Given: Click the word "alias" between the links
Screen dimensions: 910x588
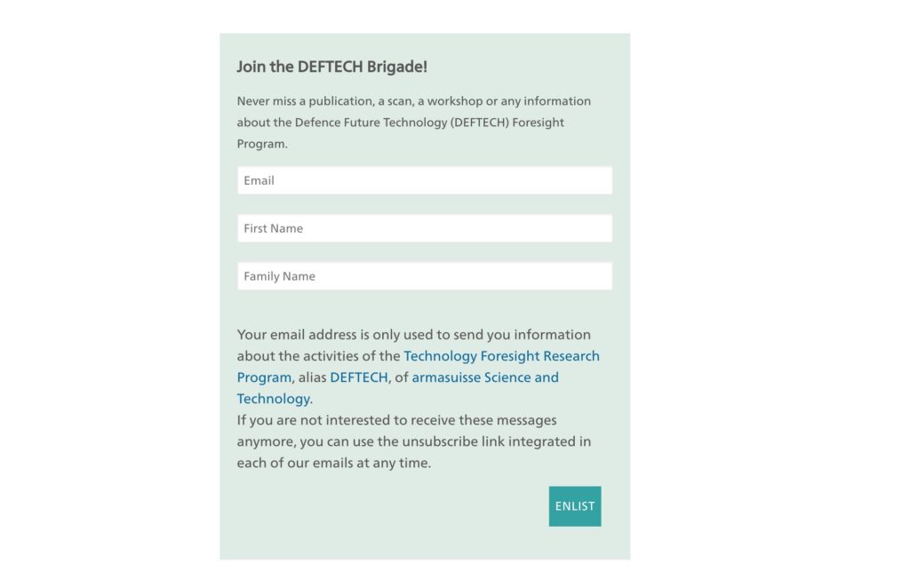Looking at the screenshot, I should coord(312,377).
